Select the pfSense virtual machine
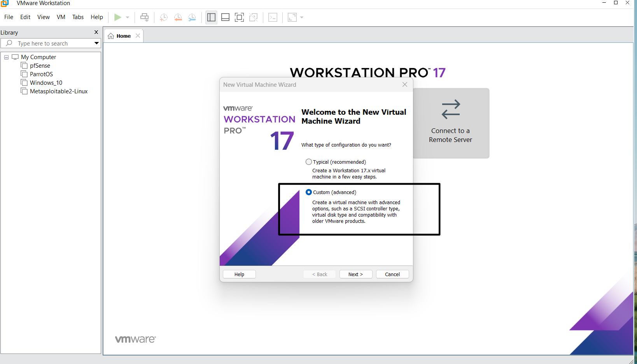This screenshot has height=364, width=637. (x=40, y=66)
